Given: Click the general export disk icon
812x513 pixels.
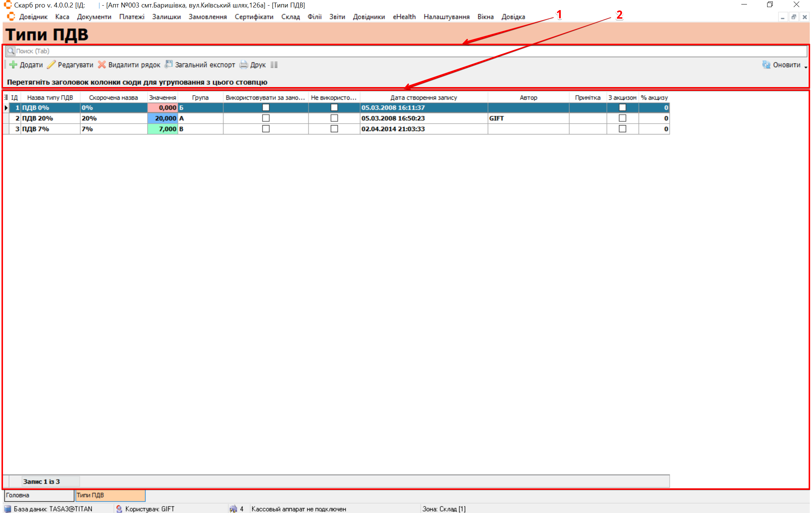Looking at the screenshot, I should coord(169,64).
